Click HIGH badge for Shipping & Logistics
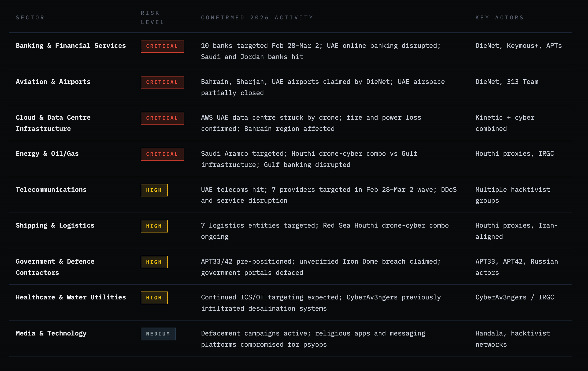Screen dimensions: 588x371 tap(154, 226)
